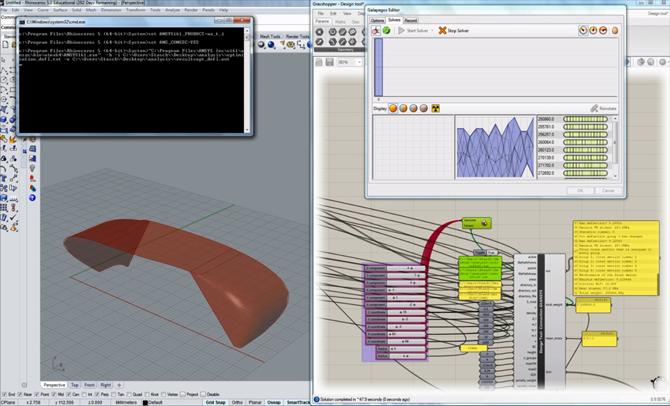The image size is (670, 406).
Task: Click the egg icon in Galapagos toolbar
Action: pyautogui.click(x=615, y=30)
